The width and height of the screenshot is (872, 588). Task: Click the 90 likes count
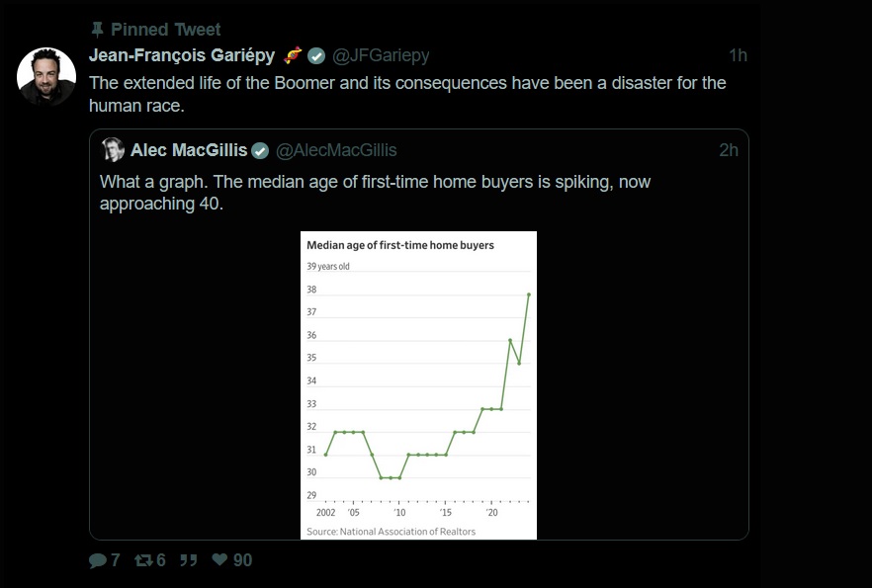(242, 559)
